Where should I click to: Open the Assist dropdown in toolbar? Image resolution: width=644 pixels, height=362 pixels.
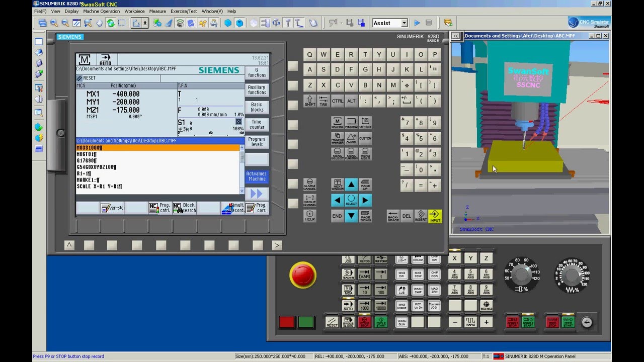click(404, 23)
